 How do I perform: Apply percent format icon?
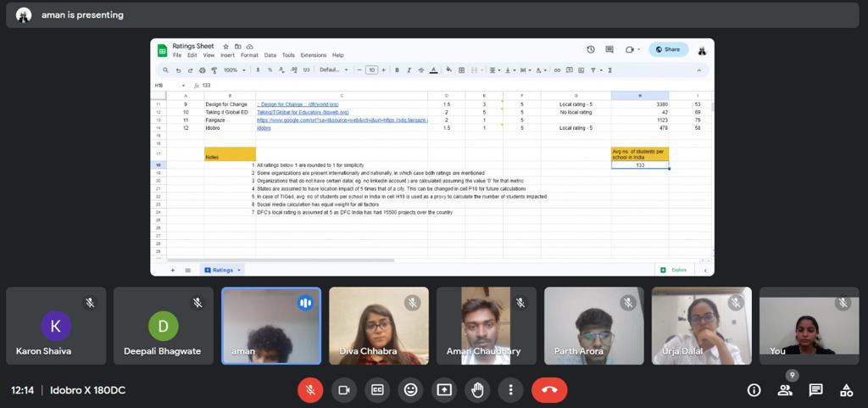(x=270, y=70)
